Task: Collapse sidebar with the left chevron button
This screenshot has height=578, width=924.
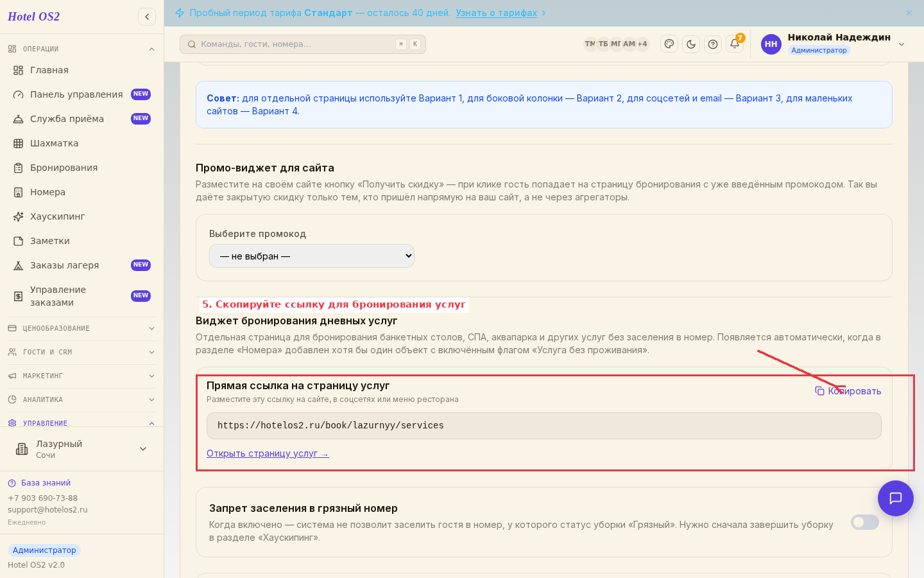Action: pos(147,17)
